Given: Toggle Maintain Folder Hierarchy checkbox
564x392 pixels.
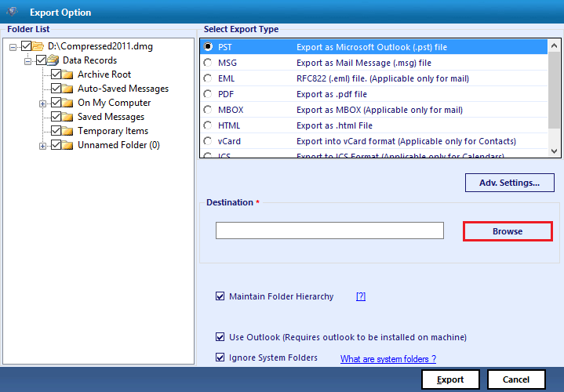Looking at the screenshot, I should tap(220, 296).
